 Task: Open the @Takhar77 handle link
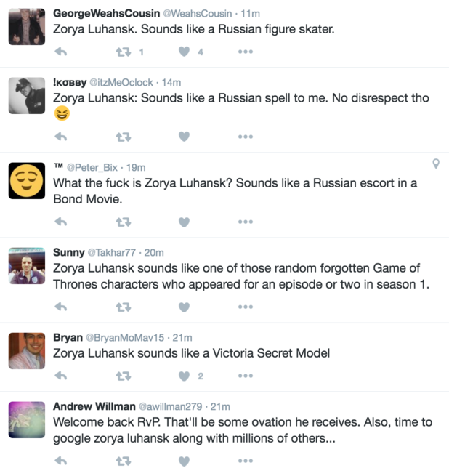click(114, 253)
